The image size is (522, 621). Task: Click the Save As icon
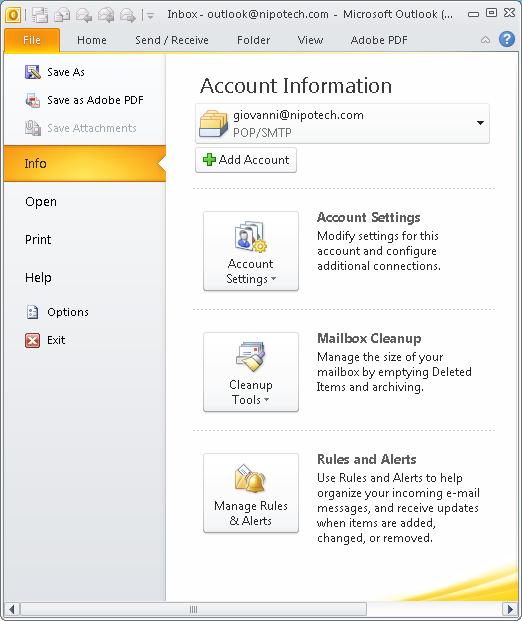(x=32, y=72)
